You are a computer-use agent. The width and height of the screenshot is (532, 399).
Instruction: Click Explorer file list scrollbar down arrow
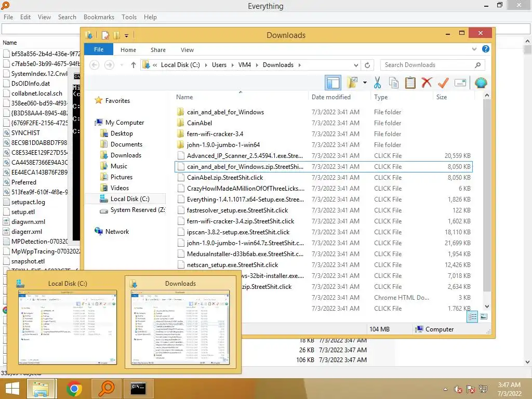coord(487,307)
